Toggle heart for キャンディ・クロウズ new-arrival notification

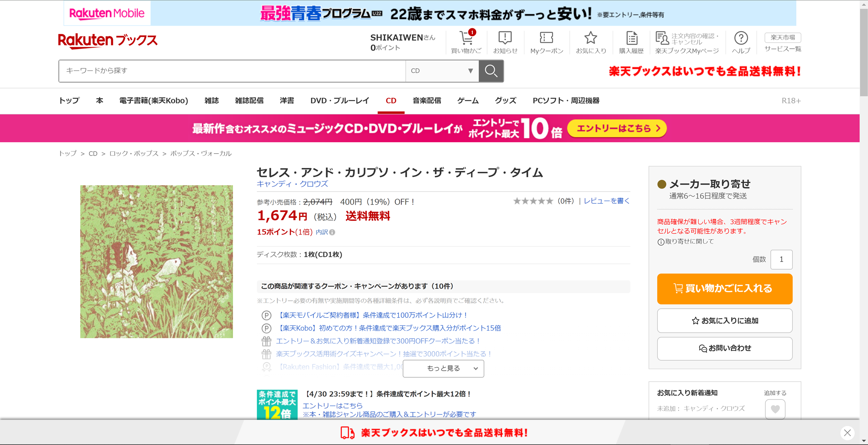(x=775, y=409)
